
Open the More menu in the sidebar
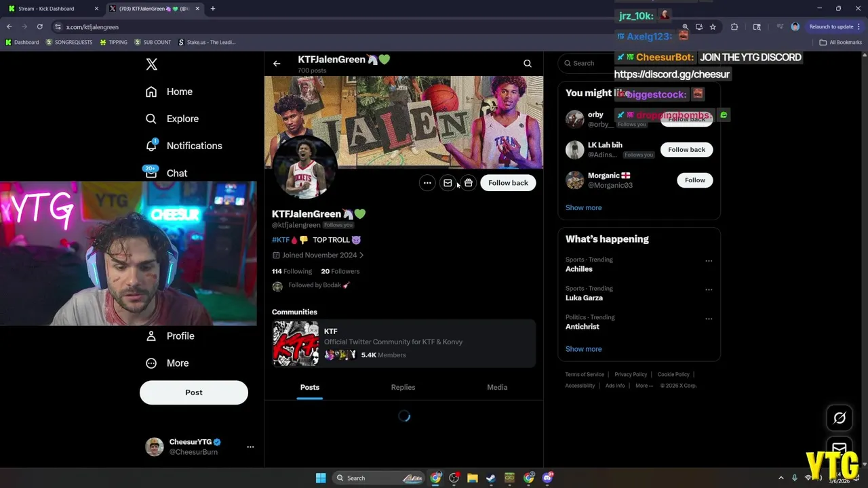[x=167, y=363]
